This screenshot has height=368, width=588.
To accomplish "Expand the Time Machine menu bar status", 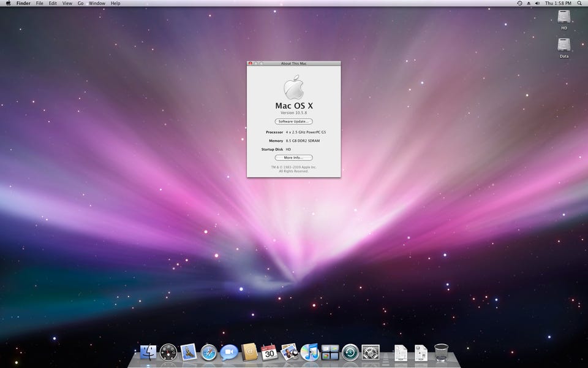I will 519,4.
